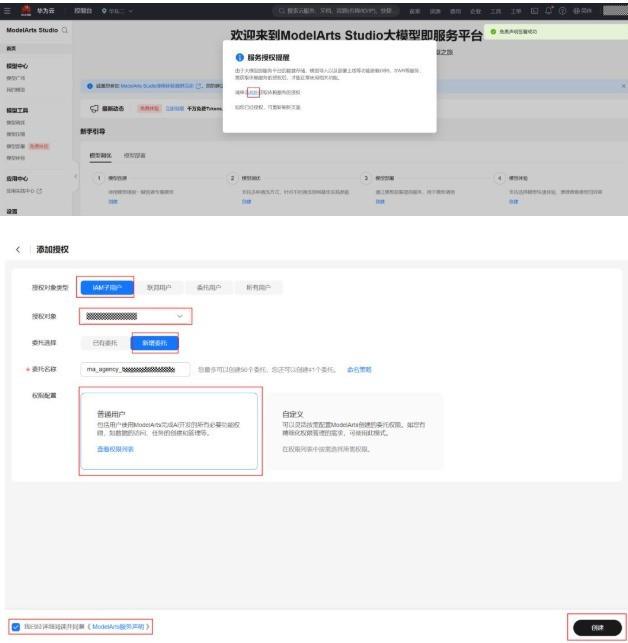Open the 费用 menu in top bar
628x643 pixels.
click(x=455, y=11)
